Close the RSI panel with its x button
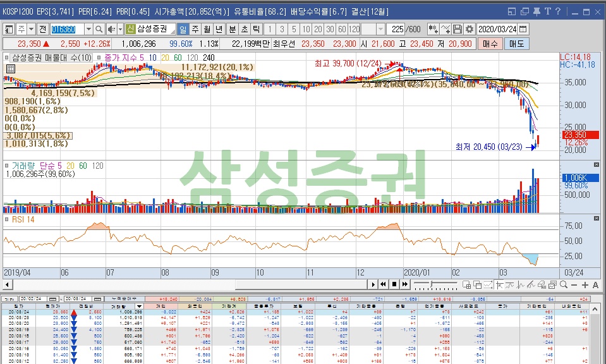Screen dimensions: 606x364 pyautogui.click(x=597, y=219)
